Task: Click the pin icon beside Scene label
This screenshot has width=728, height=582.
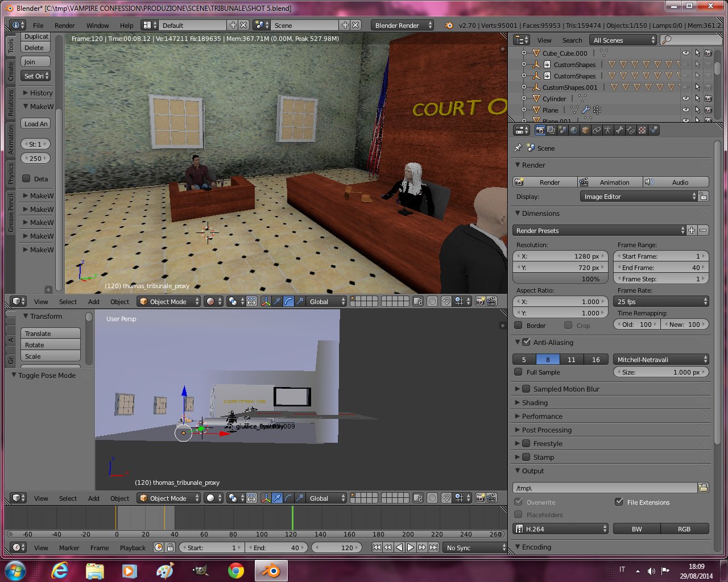Action: click(518, 148)
